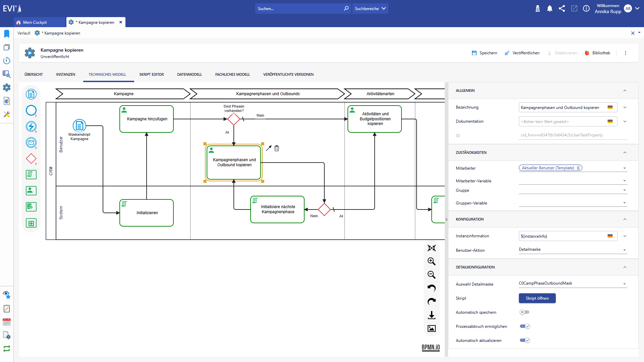This screenshot has width=644, height=362.
Task: Collapse the Zuständigkeiten section
Action: [x=625, y=153]
